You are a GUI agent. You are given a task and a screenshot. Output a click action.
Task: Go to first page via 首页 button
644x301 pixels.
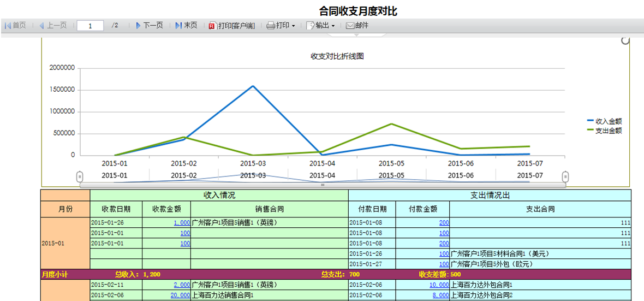click(15, 26)
